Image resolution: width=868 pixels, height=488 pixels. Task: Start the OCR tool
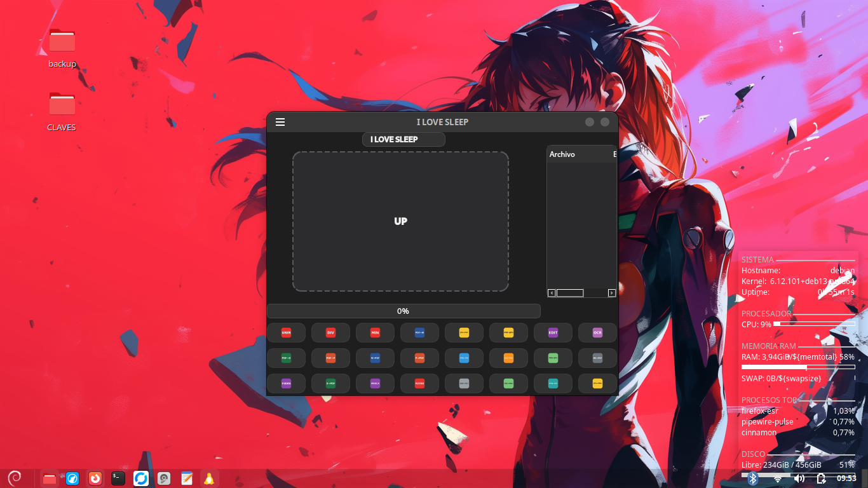(x=597, y=332)
